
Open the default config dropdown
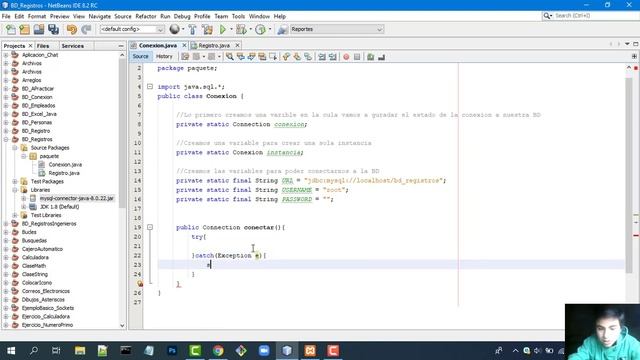[132, 29]
